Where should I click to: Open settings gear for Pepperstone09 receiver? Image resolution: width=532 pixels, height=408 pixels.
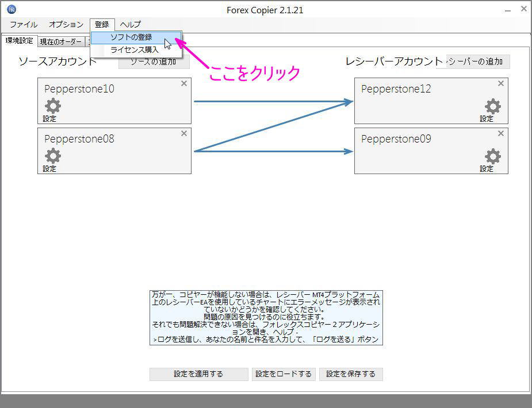click(493, 156)
